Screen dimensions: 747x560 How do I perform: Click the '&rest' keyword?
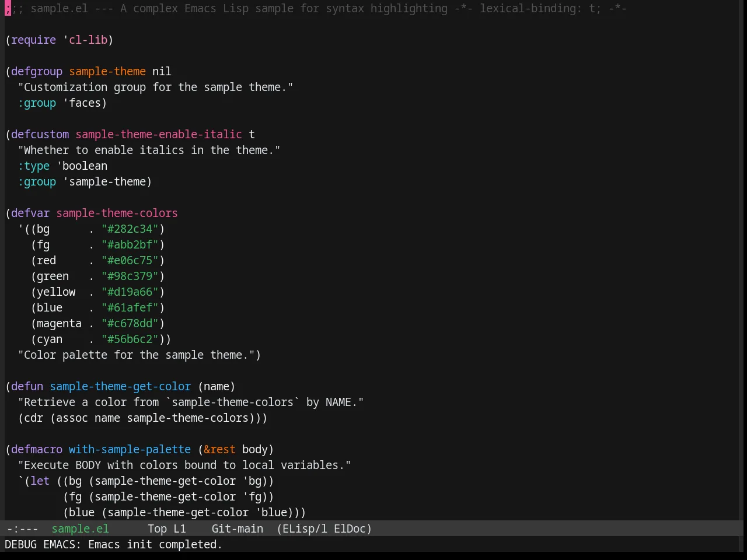point(219,449)
